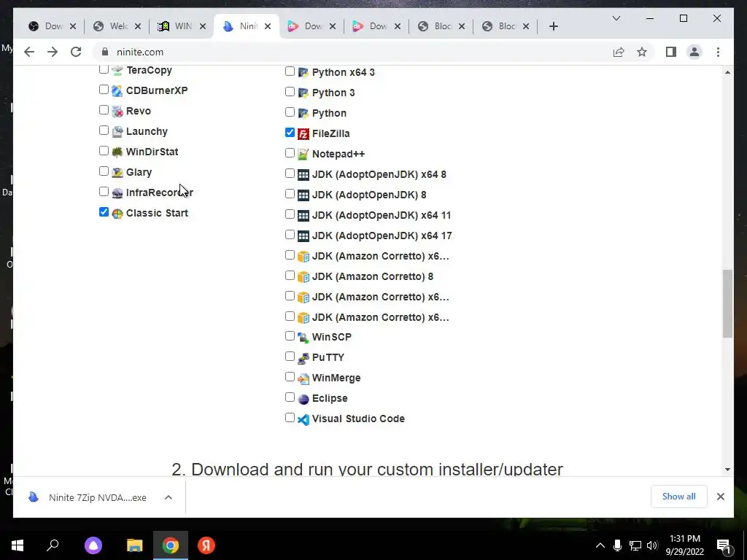Click the Eclipse app icon
Screen dimensions: 747x560
(x=303, y=399)
